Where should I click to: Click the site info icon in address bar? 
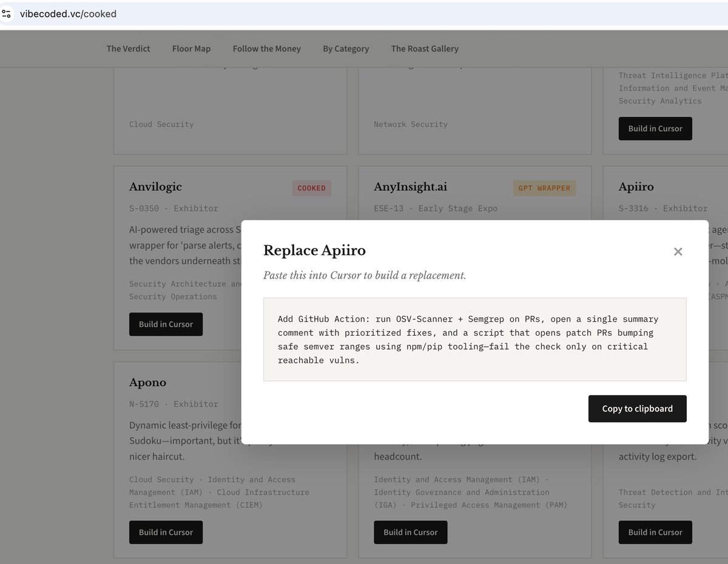(6, 13)
